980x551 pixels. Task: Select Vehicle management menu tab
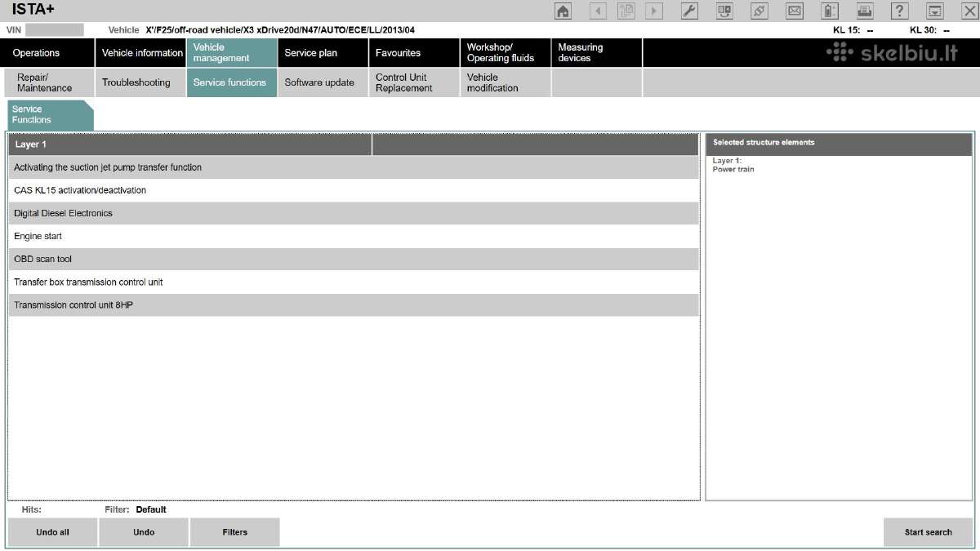232,53
